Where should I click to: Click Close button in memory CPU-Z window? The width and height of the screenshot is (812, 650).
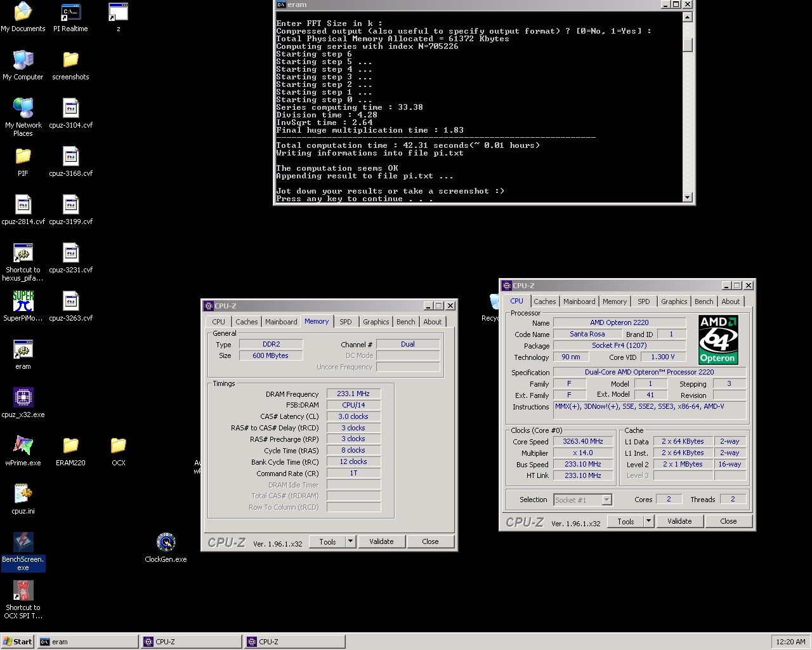430,541
